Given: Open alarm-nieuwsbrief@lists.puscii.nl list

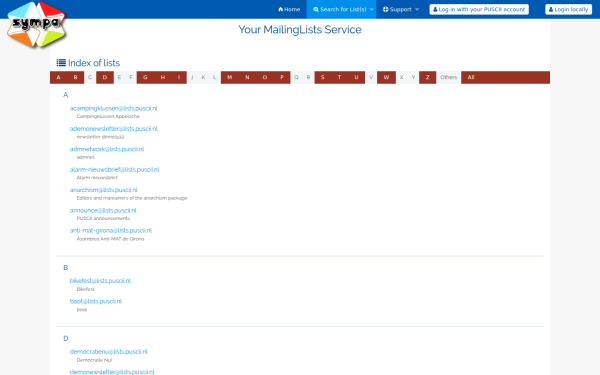Looking at the screenshot, I should [x=114, y=170].
